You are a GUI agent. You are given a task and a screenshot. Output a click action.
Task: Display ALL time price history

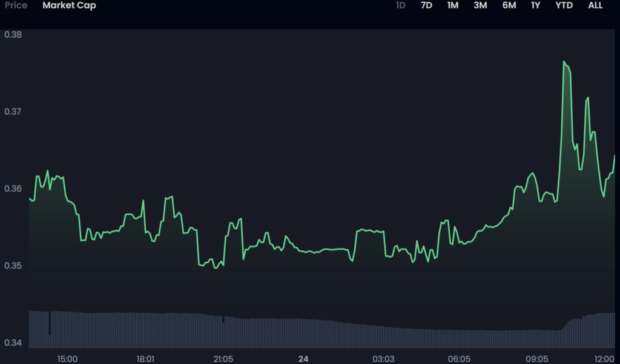(595, 5)
